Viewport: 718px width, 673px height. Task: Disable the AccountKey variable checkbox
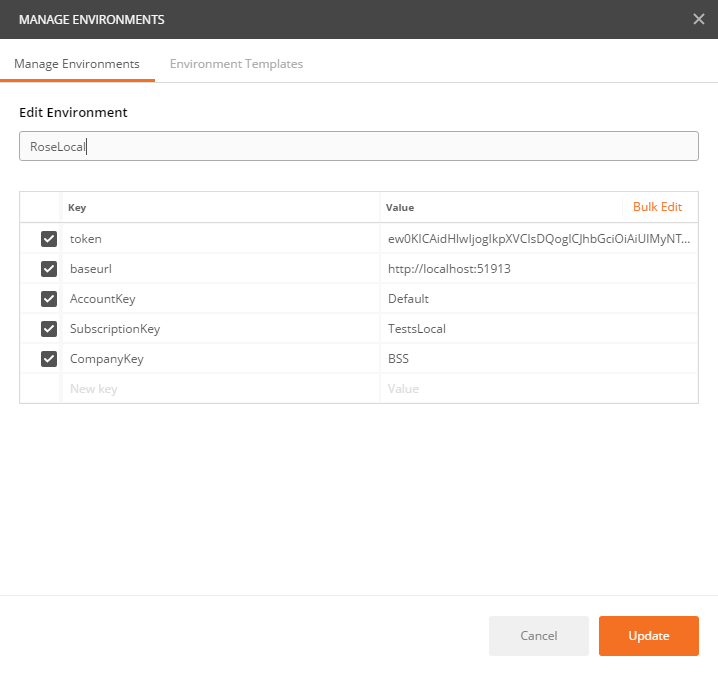(49, 299)
